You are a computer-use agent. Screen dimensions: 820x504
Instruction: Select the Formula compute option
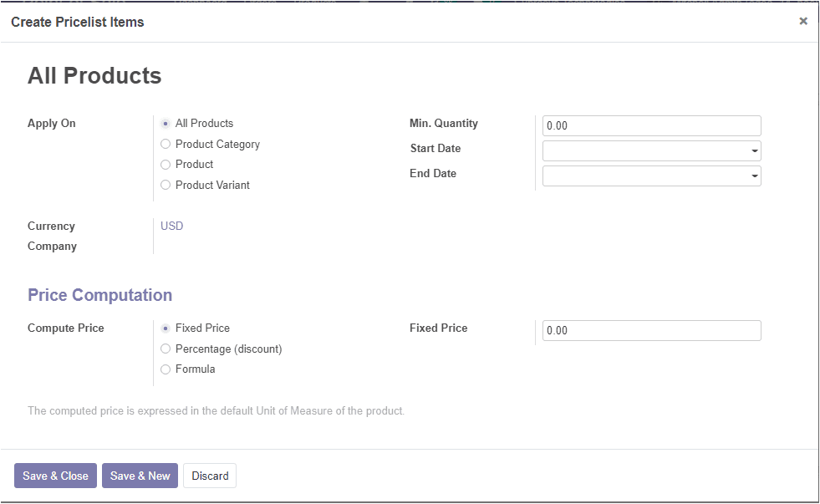(166, 369)
